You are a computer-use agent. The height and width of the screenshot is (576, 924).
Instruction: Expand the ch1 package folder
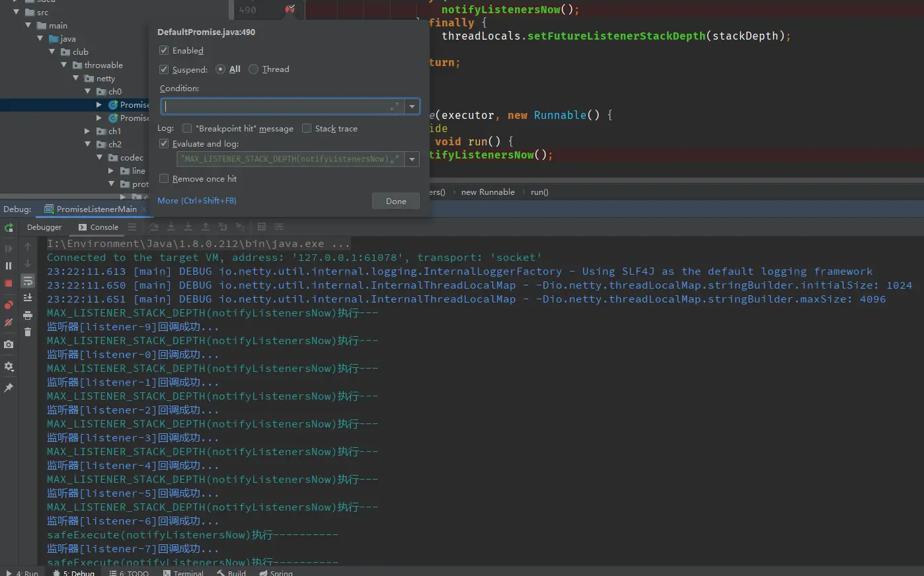click(87, 131)
